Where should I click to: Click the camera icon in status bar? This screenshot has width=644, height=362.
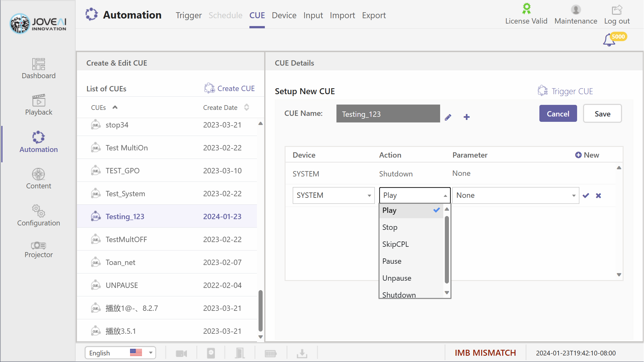coord(181,354)
